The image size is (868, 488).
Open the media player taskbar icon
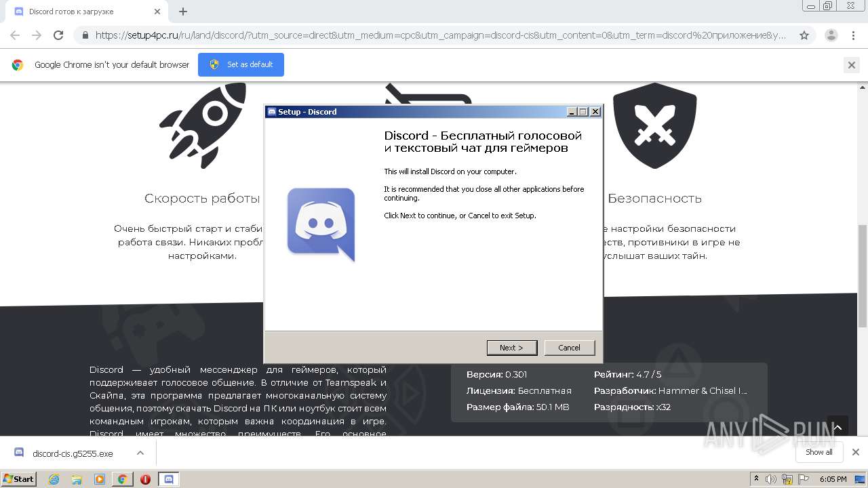click(100, 479)
